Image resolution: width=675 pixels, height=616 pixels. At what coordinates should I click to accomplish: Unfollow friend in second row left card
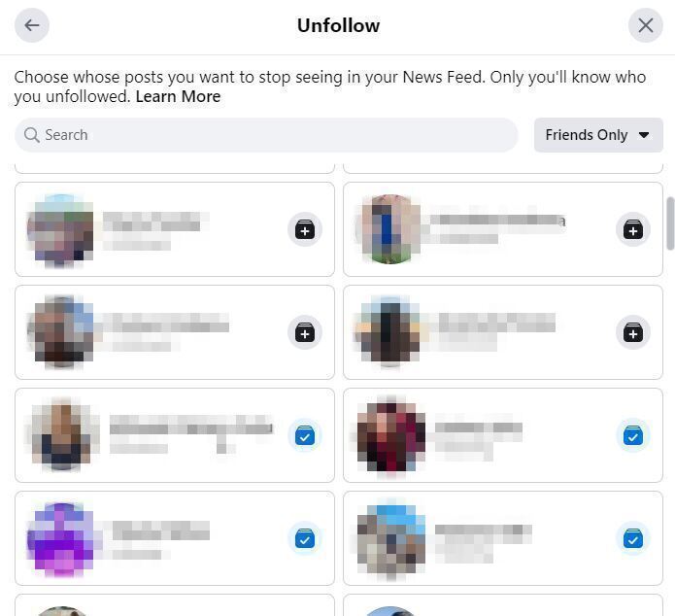[x=305, y=332]
